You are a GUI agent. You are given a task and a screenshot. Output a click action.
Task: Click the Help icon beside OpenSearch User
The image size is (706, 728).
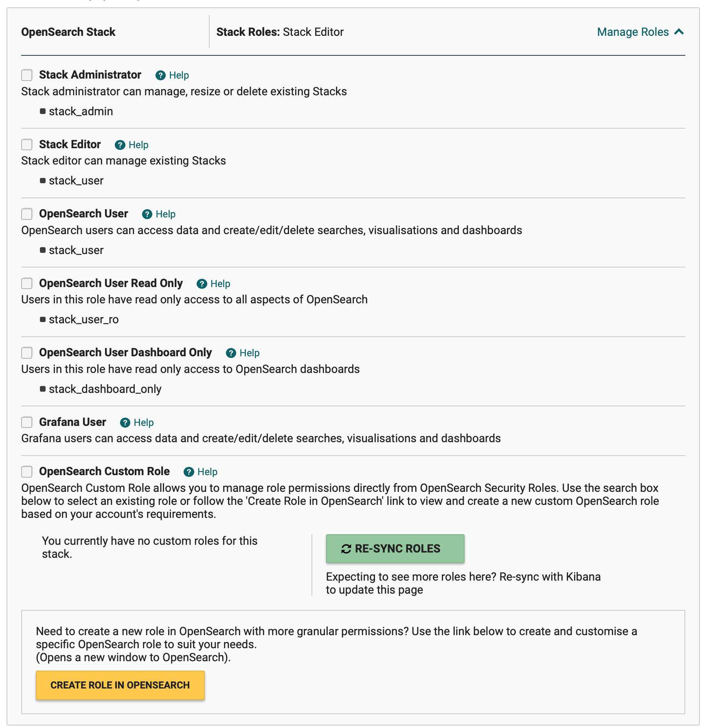click(147, 214)
